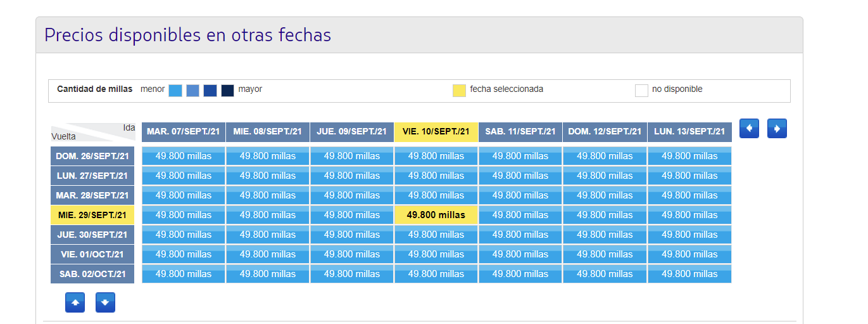Click the 'mayor' legend label
Viewport: 868px width, 324px height.
click(250, 89)
